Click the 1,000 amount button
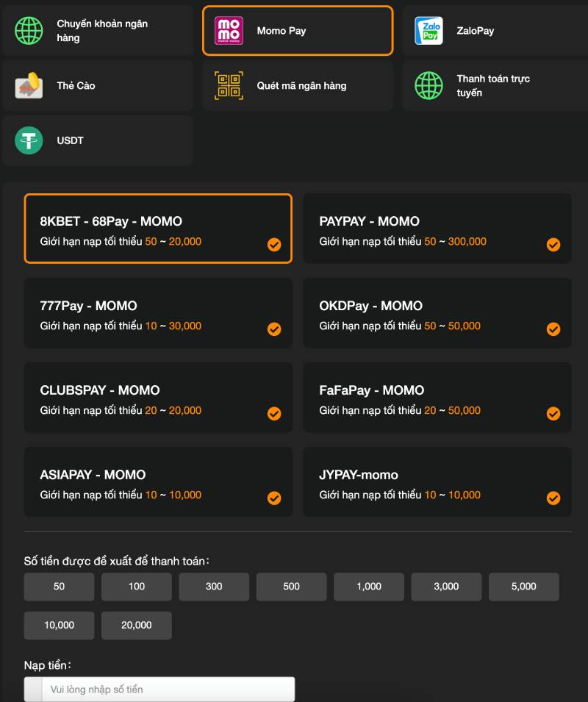The image size is (588, 702). pos(368,587)
